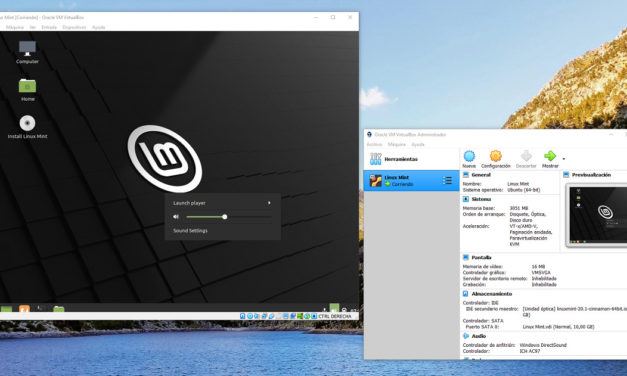The image size is (627, 376).
Task: Open the list menu icon on Linux Mint entry
Action: pos(447,180)
